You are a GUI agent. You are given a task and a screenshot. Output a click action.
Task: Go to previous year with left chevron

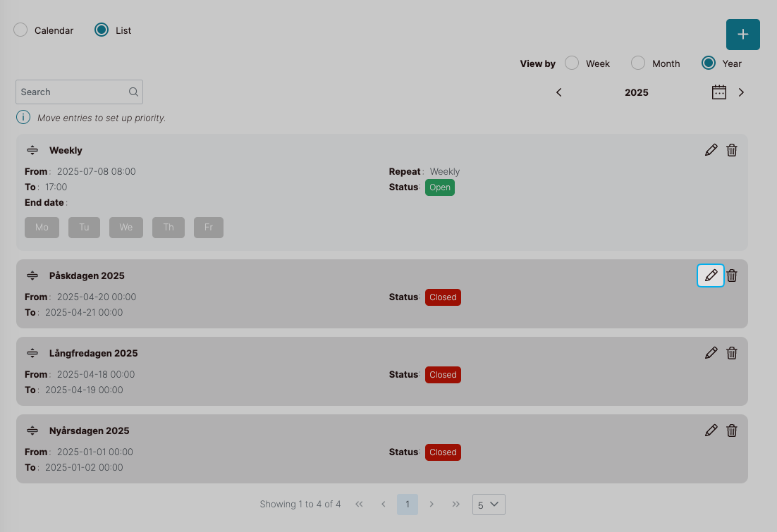pos(559,92)
